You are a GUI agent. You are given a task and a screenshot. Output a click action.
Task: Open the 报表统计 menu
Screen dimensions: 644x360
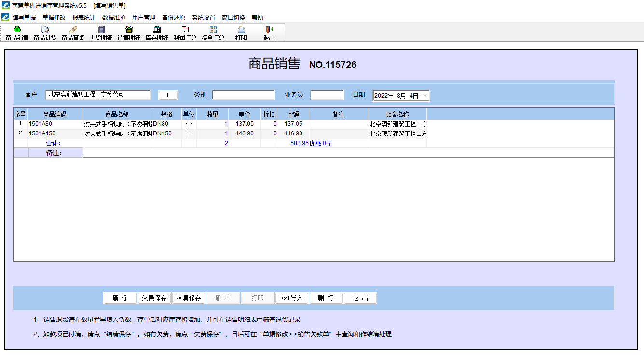(84, 17)
